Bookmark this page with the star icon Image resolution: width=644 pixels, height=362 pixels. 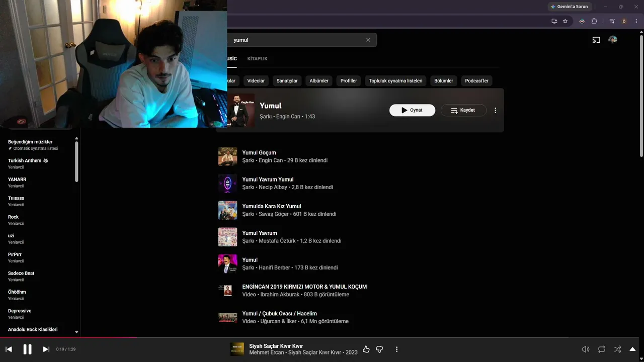[x=565, y=21]
